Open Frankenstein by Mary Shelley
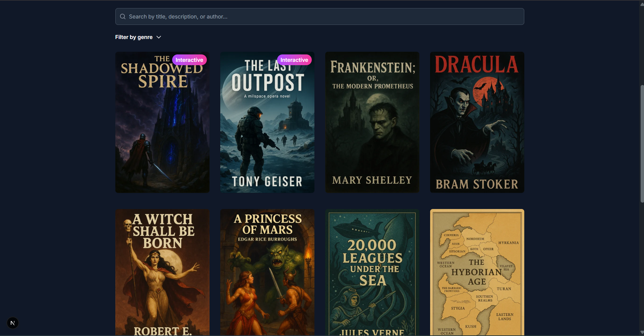The width and height of the screenshot is (644, 336). [x=372, y=122]
